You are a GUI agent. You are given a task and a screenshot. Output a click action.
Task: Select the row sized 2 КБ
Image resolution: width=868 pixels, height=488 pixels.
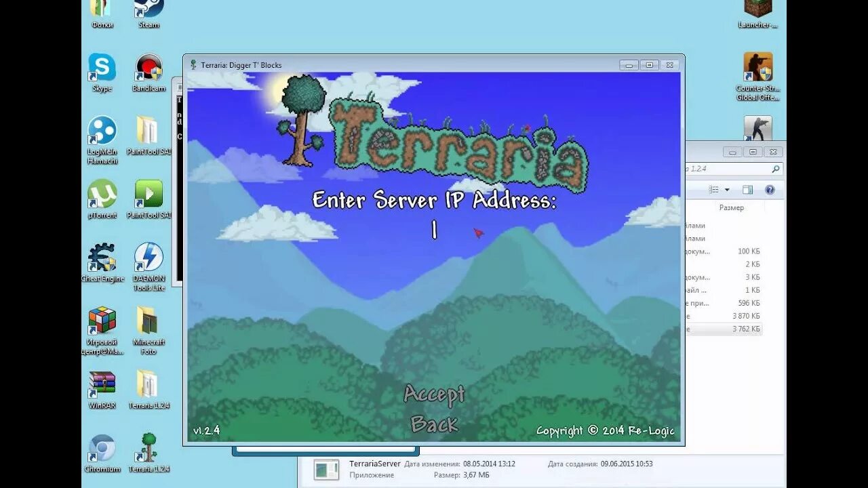pos(723,264)
